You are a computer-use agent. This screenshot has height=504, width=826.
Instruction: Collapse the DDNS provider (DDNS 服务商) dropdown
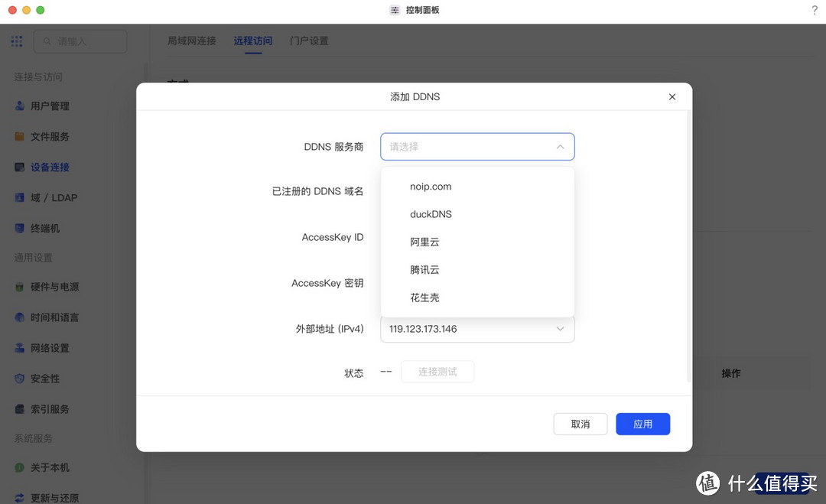(x=560, y=147)
